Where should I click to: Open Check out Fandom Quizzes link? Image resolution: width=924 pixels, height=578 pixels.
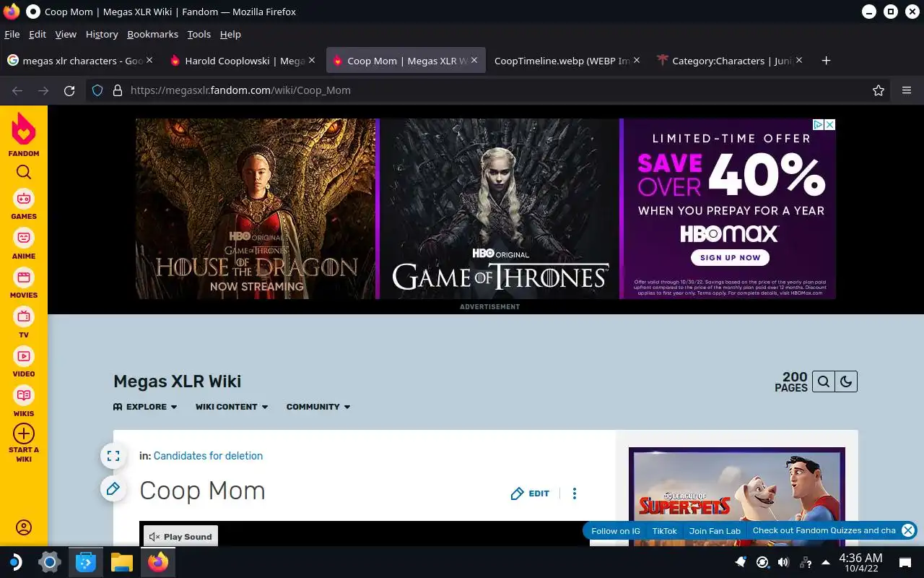tap(824, 530)
